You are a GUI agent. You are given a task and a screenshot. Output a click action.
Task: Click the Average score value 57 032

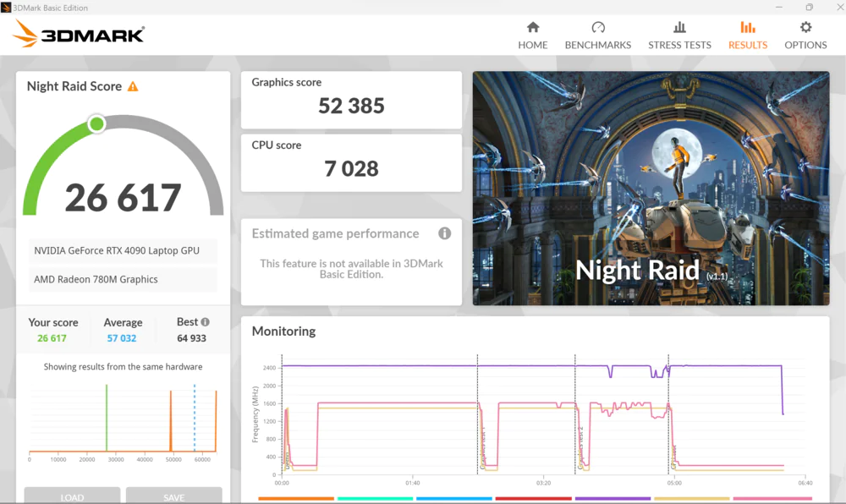click(x=121, y=338)
